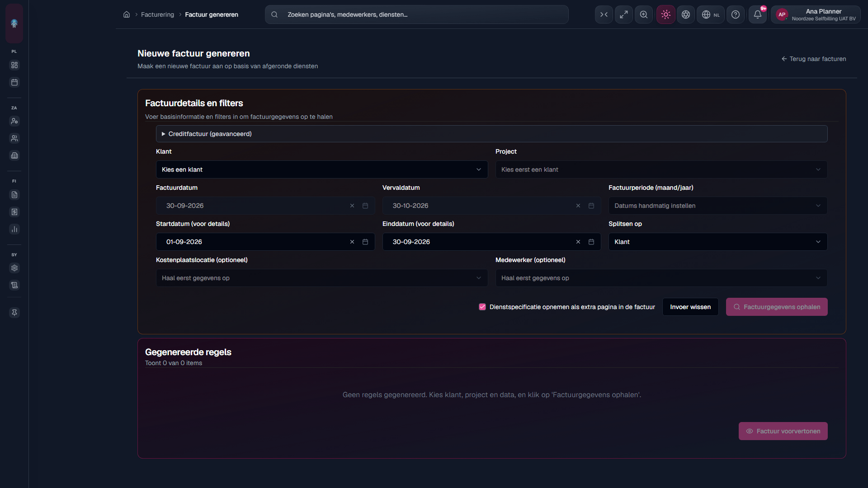This screenshot has width=868, height=488.
Task: Click Terug naar facturen link
Action: pyautogui.click(x=814, y=59)
